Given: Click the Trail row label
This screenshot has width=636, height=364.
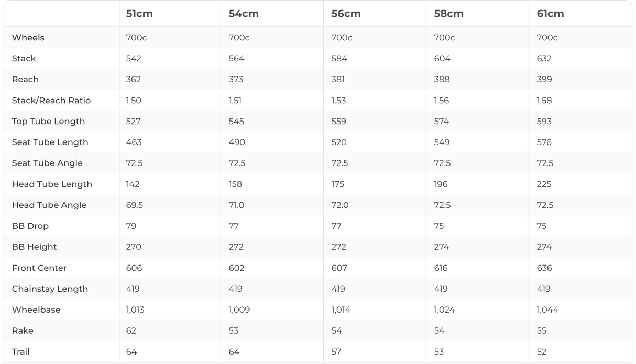Looking at the screenshot, I should (21, 352).
